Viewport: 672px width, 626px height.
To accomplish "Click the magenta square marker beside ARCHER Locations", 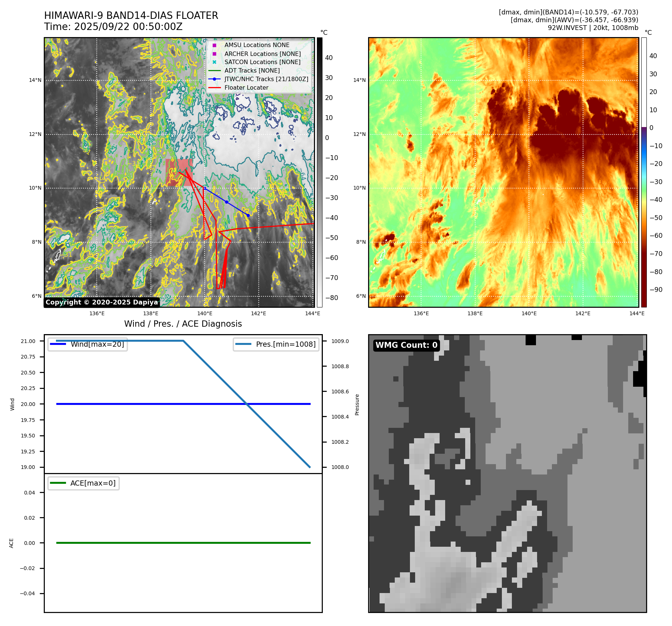I will point(214,54).
